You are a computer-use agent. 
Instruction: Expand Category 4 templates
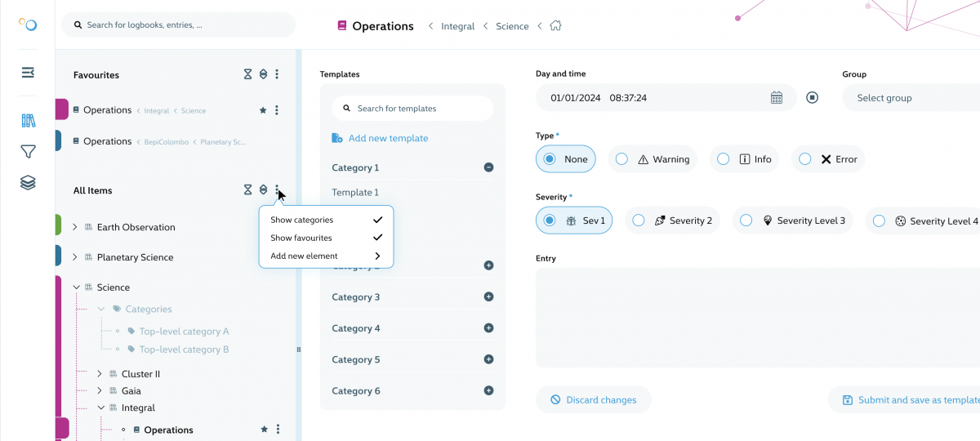click(x=488, y=328)
